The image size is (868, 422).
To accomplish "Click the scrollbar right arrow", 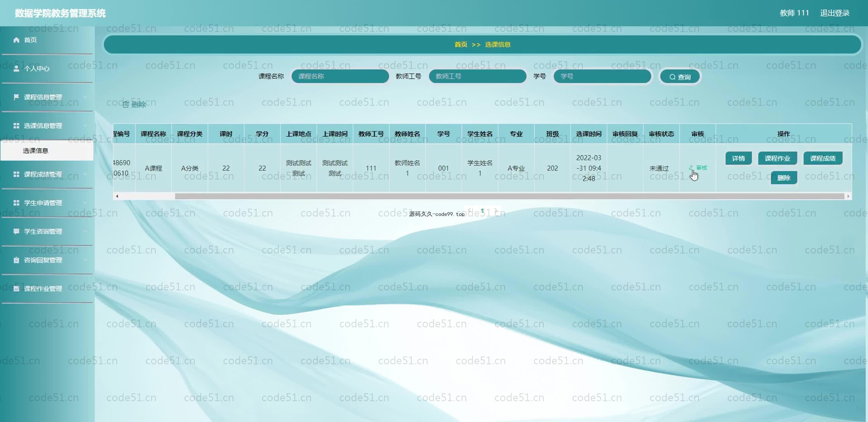I will (x=848, y=196).
